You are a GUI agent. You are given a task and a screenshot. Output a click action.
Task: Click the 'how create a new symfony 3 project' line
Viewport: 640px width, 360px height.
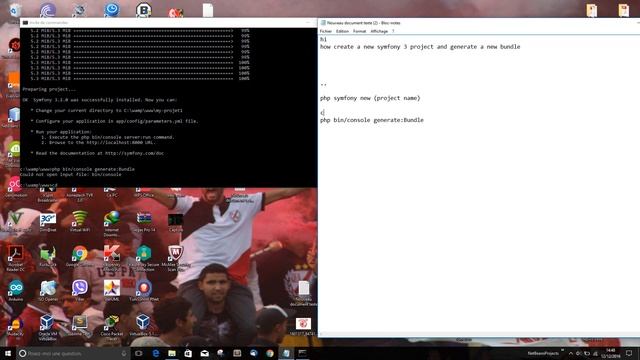click(420, 47)
